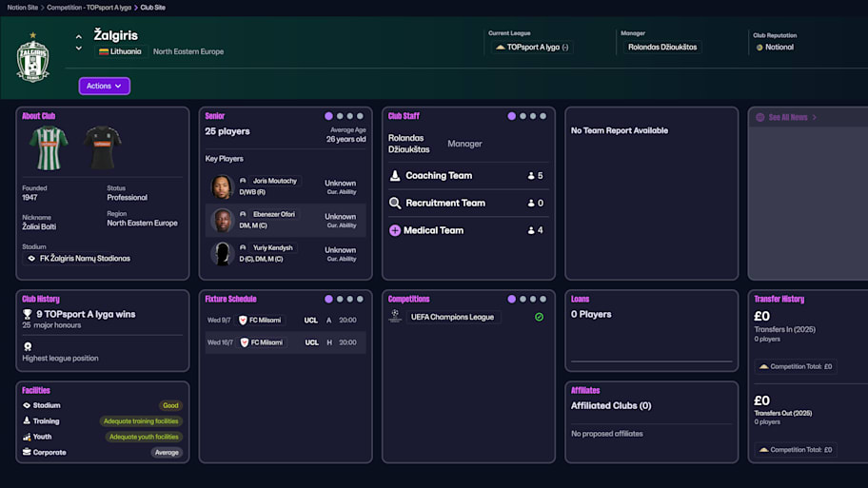Open the About Club panel heading
The image size is (868, 488).
38,116
